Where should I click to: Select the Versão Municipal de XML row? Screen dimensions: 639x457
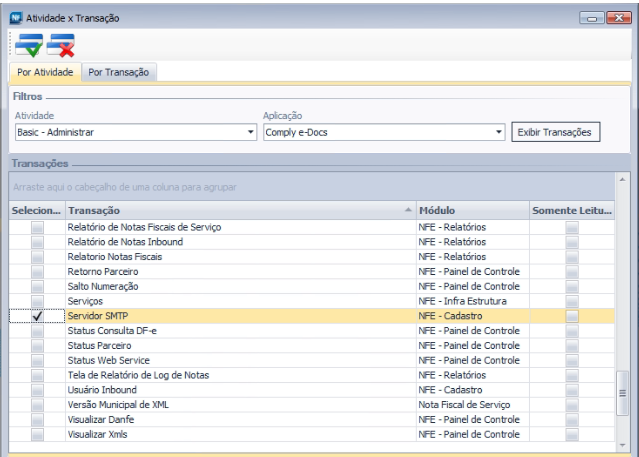(240, 405)
